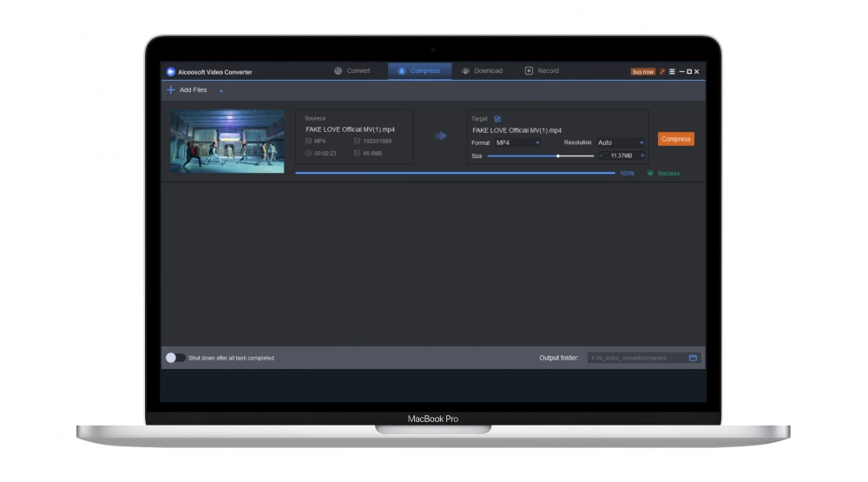The width and height of the screenshot is (868, 482).
Task: Open the Resolution Auto dropdown
Action: [x=620, y=142]
